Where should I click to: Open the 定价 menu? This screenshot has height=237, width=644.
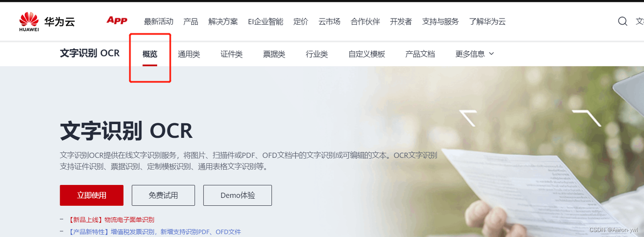[301, 22]
